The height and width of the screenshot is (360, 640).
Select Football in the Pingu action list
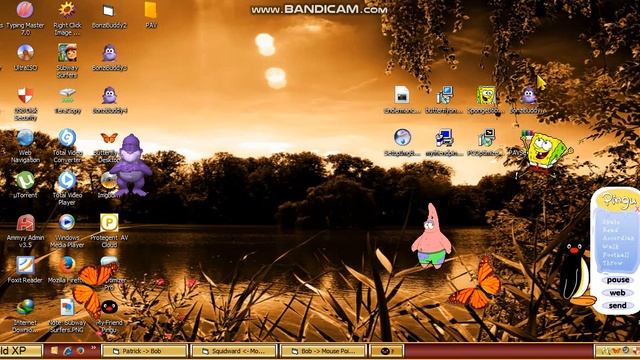[616, 255]
